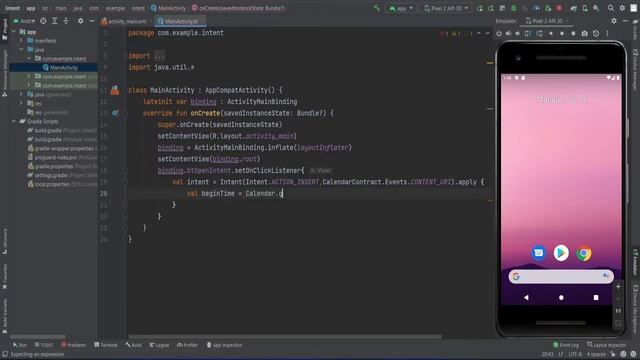Click Select Opened File target icon
Viewport: 640px width, 360px height.
(43, 21)
